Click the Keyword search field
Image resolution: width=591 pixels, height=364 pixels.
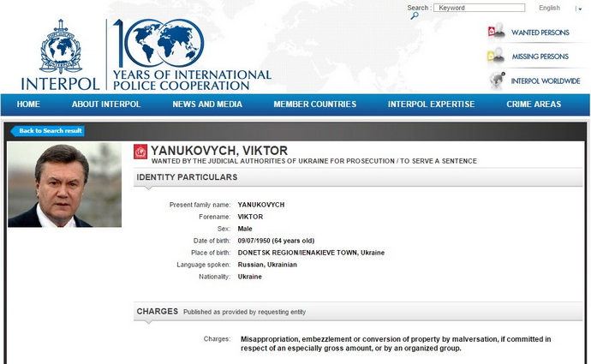(479, 8)
